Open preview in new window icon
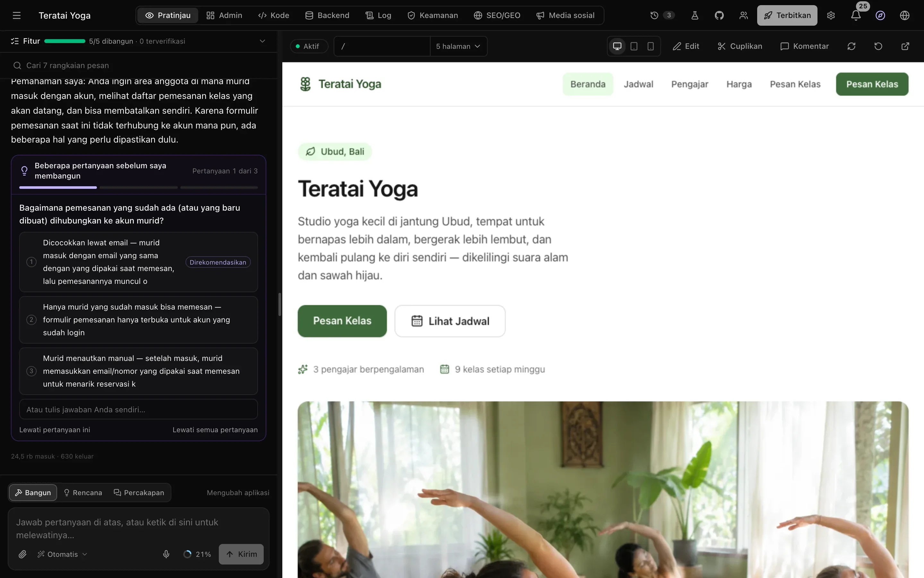Screen dimensions: 924x578 tap(905, 46)
